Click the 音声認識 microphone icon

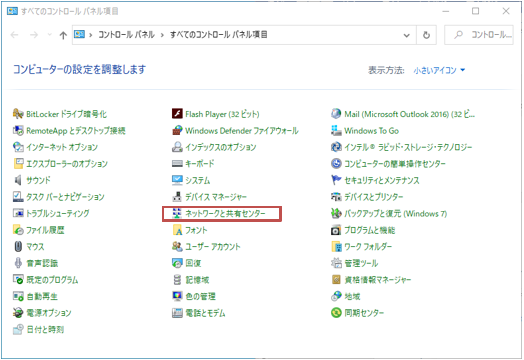point(18,263)
